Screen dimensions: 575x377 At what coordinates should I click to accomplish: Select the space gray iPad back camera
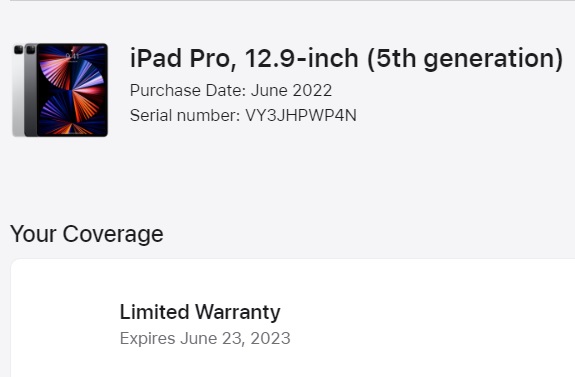(x=30, y=49)
